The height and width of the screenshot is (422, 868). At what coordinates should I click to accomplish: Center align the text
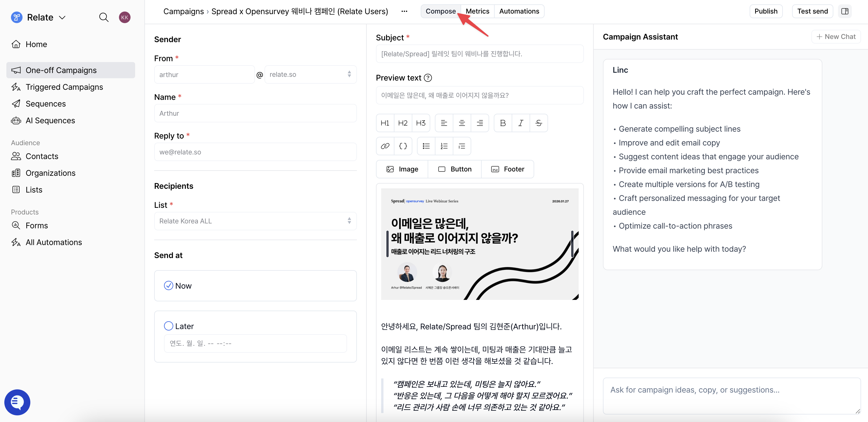pos(462,123)
